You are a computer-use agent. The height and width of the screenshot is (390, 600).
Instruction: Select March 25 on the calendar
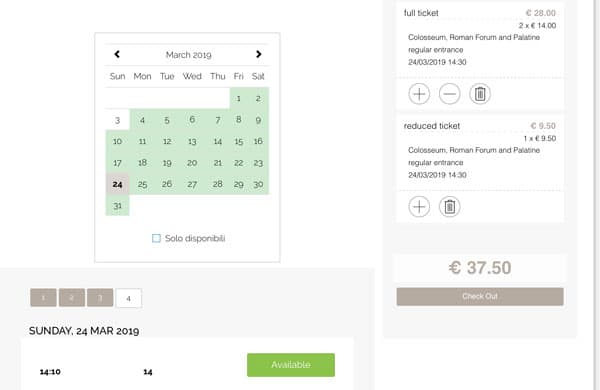tap(142, 184)
